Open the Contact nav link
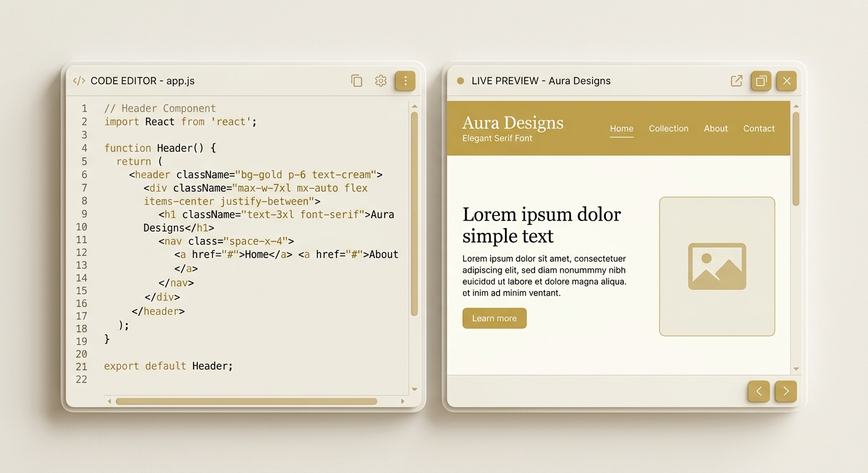 coord(759,129)
